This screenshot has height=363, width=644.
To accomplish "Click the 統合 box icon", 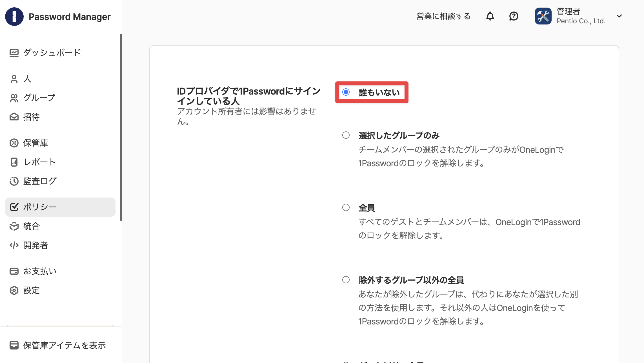I will 14,226.
